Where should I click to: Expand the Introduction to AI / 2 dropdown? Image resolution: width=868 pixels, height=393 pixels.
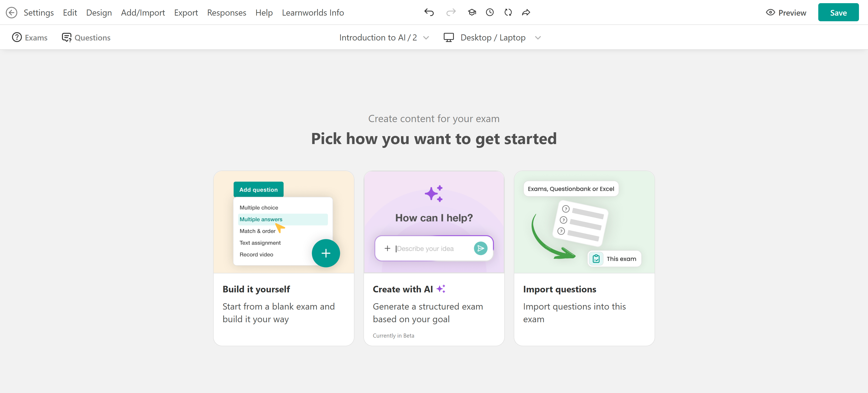pos(384,37)
